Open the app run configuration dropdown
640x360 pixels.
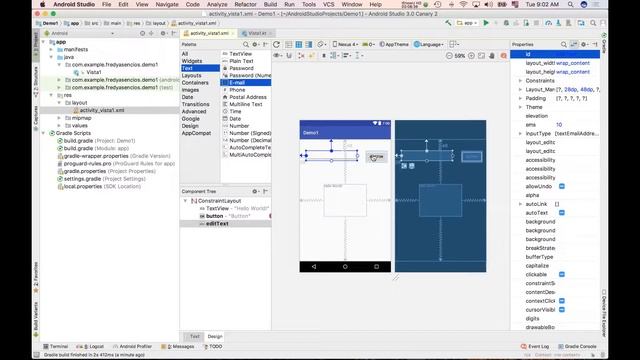pos(467,23)
